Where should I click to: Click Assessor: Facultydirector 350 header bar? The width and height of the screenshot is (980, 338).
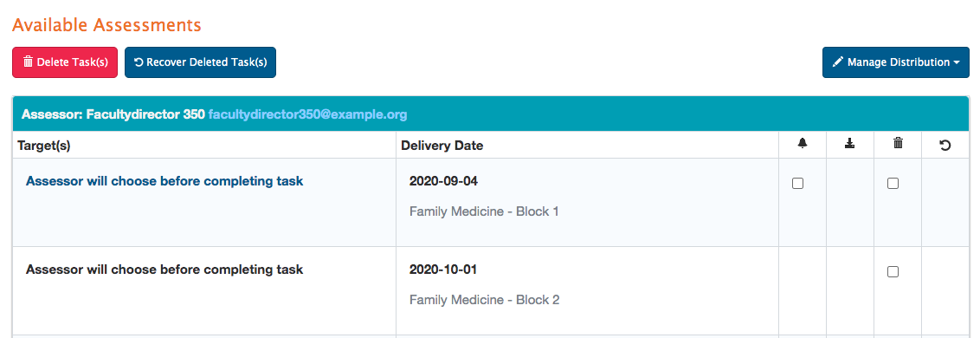click(x=491, y=114)
